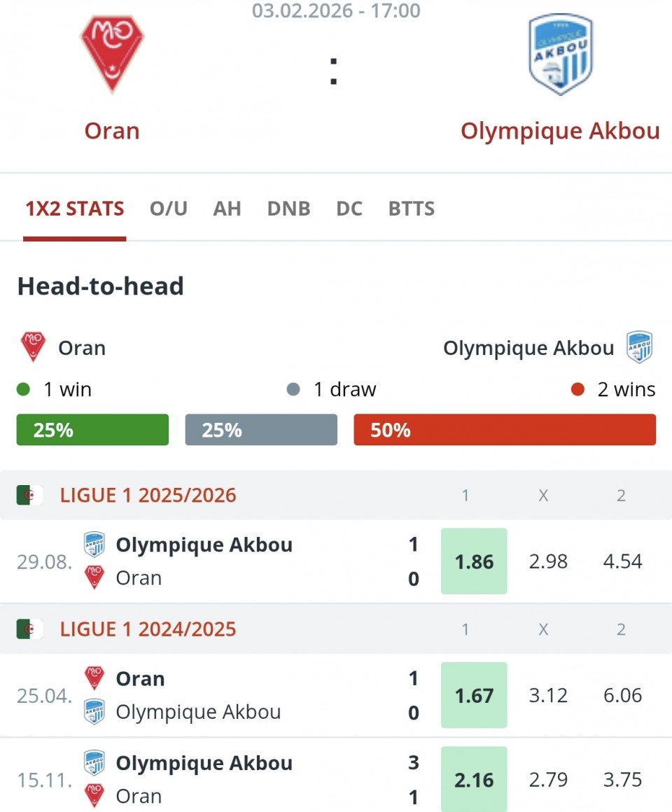Open the AH tab
The width and height of the screenshot is (672, 812).
click(x=227, y=209)
